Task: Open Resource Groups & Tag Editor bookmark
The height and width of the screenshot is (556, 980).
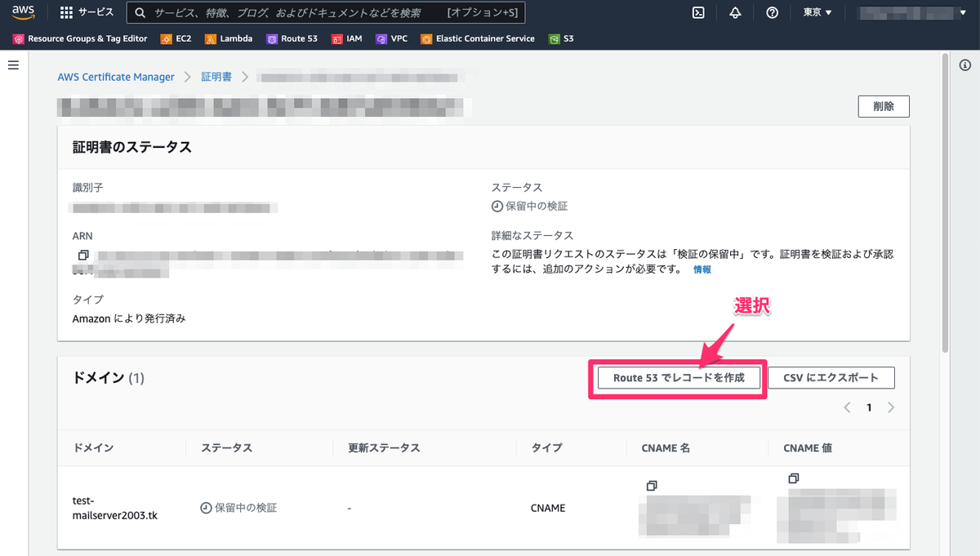Action: point(80,38)
